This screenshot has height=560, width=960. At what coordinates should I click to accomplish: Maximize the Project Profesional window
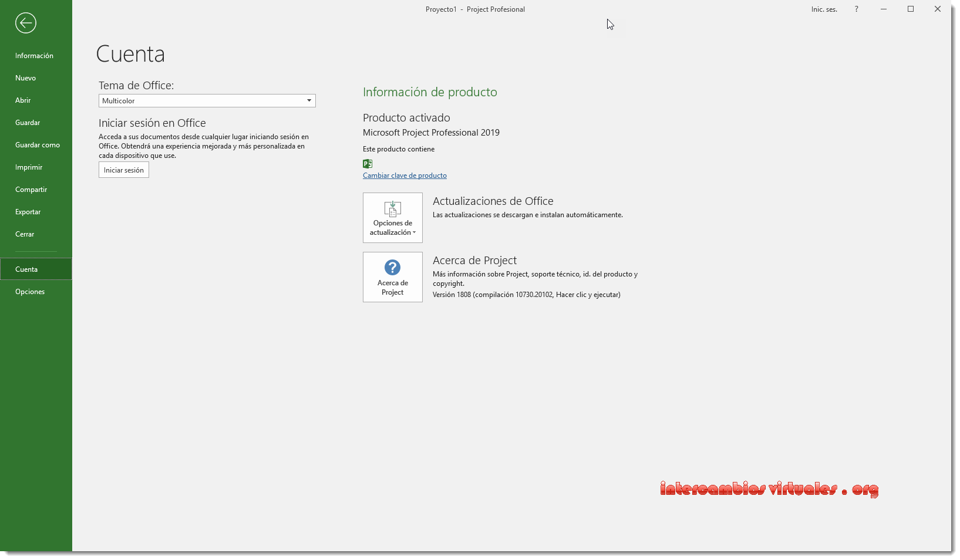coord(911,9)
